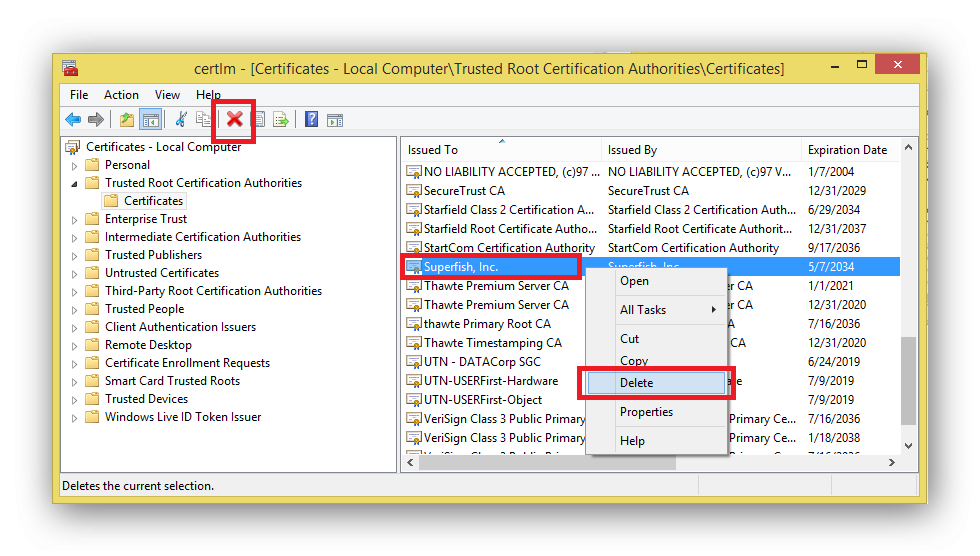This screenshot has width=980, height=556.
Task: Open the File menu
Action: tap(79, 95)
